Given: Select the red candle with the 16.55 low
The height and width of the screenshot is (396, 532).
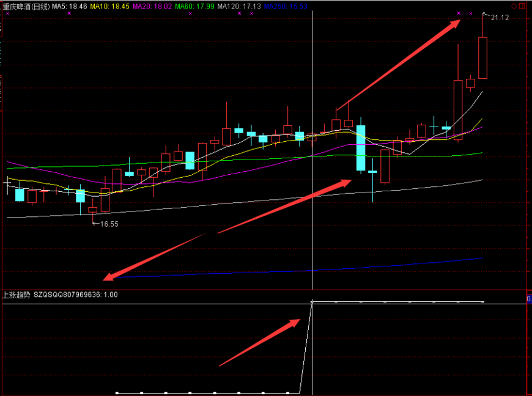Looking at the screenshot, I should click(x=92, y=210).
